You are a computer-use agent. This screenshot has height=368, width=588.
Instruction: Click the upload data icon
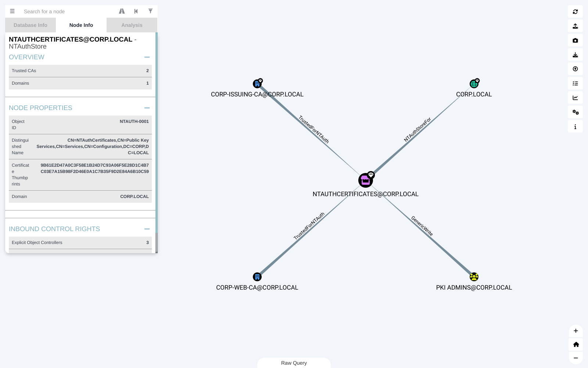pos(575,69)
